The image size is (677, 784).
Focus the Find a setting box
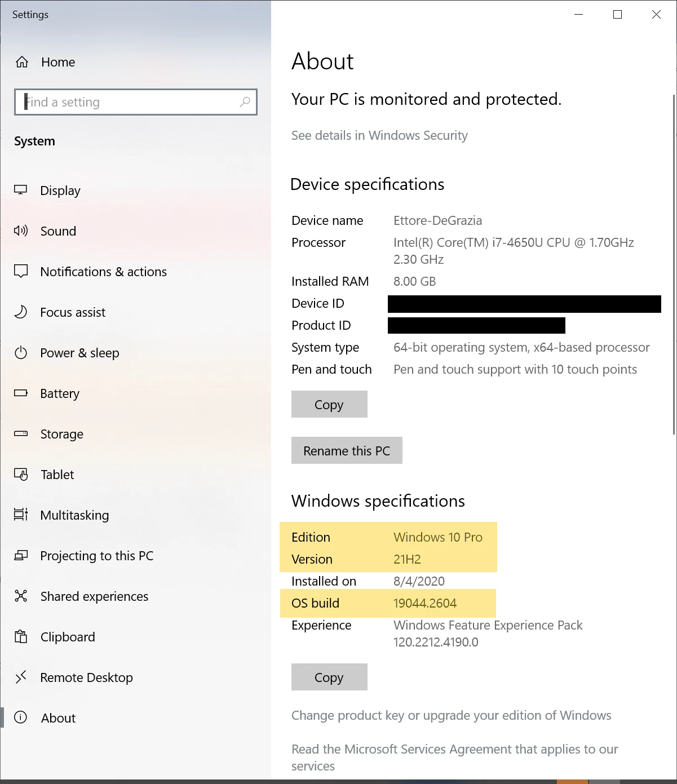click(136, 102)
